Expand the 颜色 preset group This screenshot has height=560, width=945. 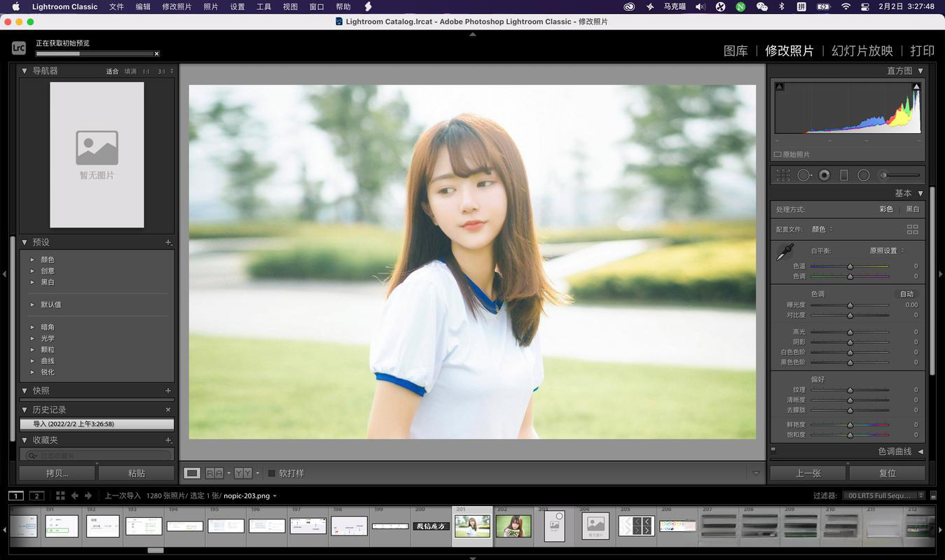(x=32, y=260)
